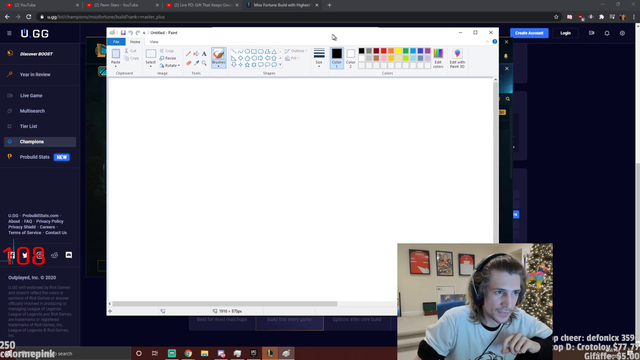Open the shape Fill dropdown
Screen dimensions: 640x360
coord(292,58)
